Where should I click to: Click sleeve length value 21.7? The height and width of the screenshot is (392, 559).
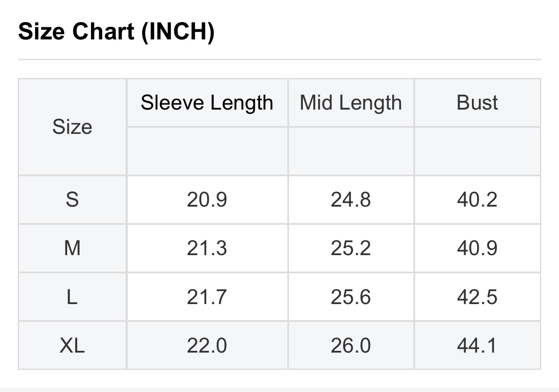point(207,297)
